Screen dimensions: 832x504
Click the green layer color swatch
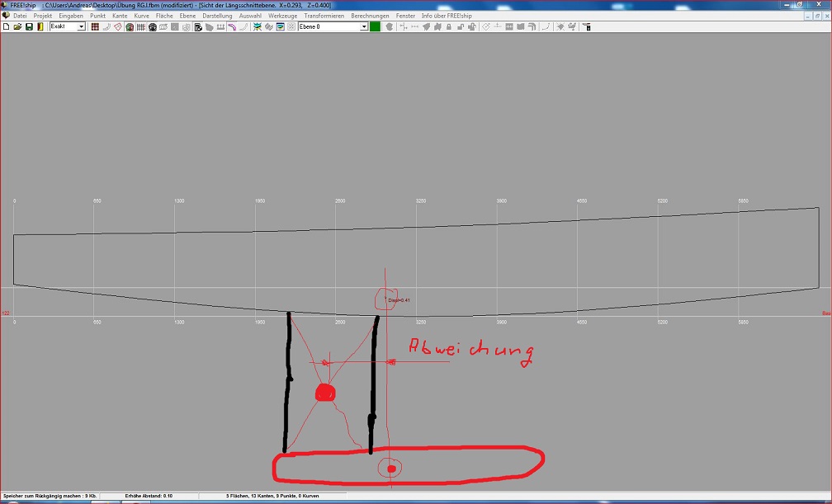pos(375,27)
